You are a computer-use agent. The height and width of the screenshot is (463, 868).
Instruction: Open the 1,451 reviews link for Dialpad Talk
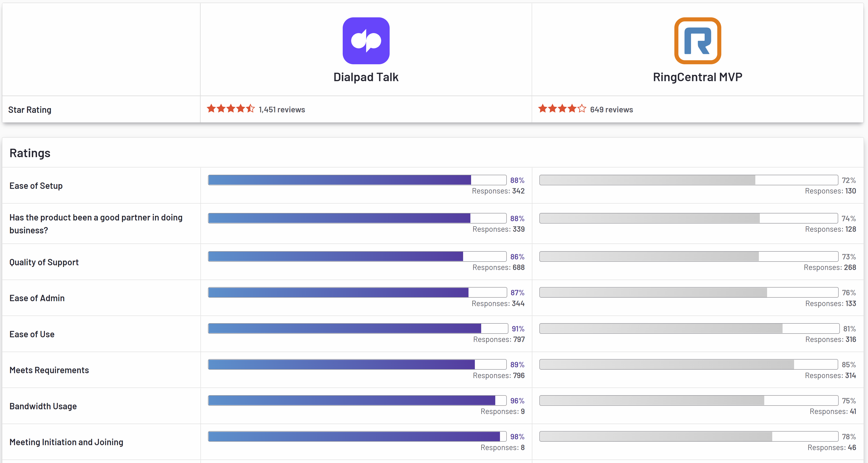(282, 110)
